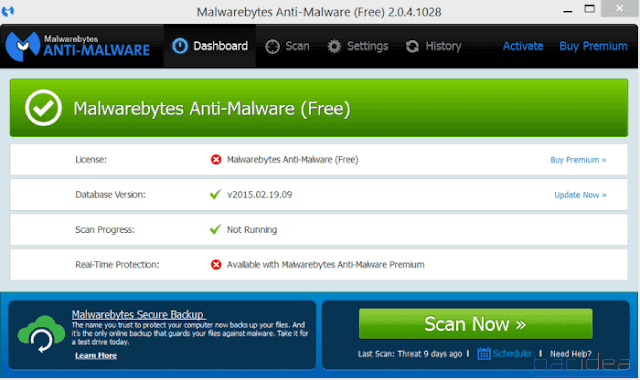Open Malwarebytes Secure Backup heading link
This screenshot has width=640, height=380.
pos(138,315)
